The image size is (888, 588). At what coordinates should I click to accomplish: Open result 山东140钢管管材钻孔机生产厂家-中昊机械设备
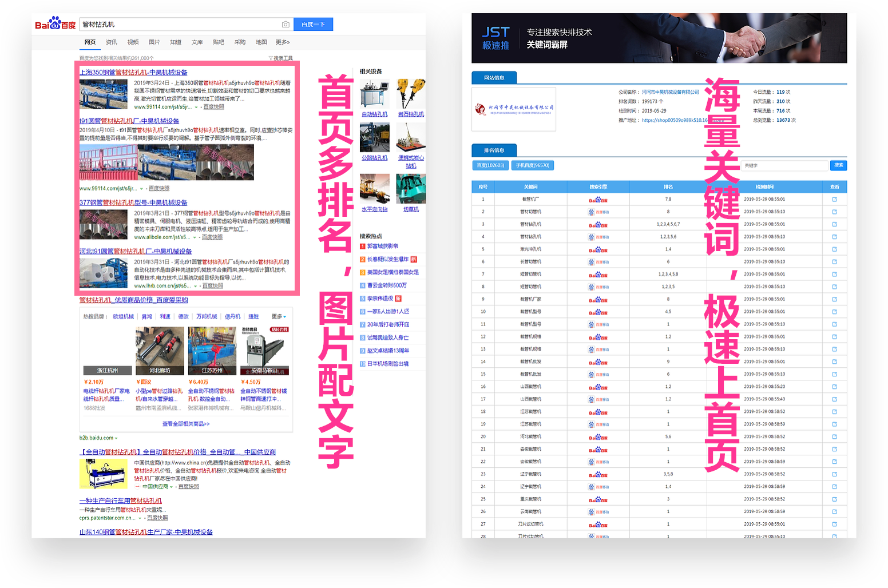click(x=146, y=533)
